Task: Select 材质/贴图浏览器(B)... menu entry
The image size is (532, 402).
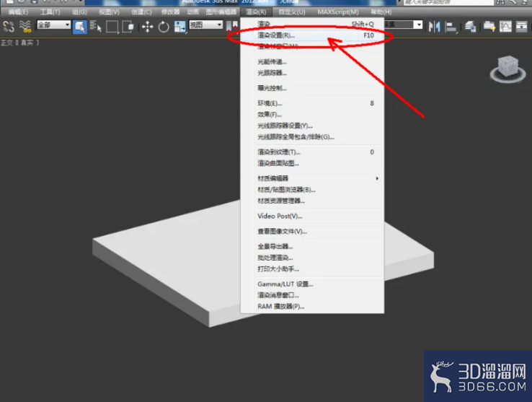Action: pos(312,190)
